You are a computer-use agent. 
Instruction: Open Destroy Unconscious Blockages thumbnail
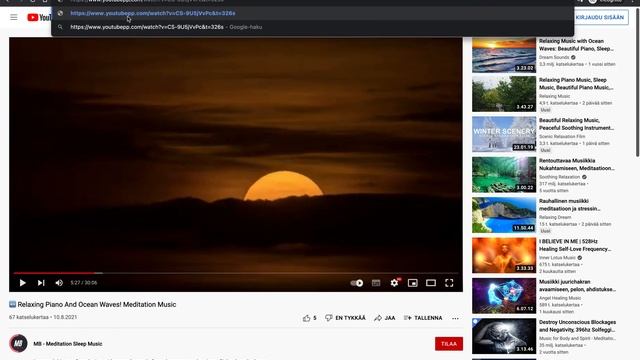pos(504,336)
